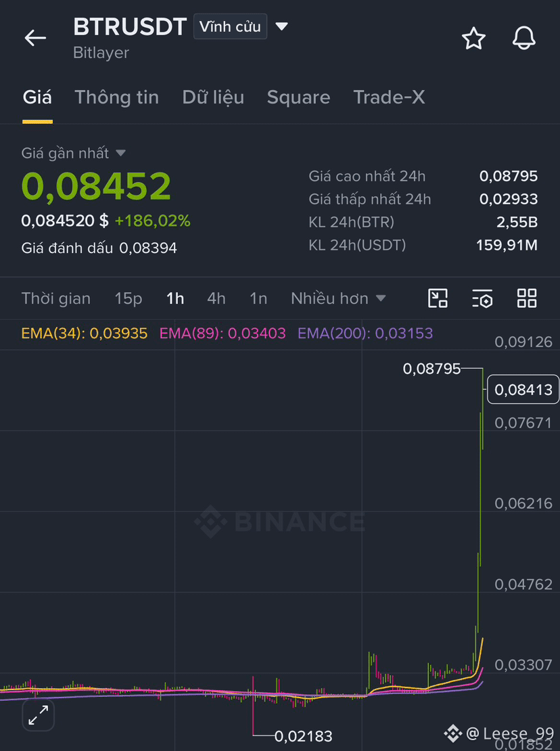Open the Dữ liệu tab

tap(213, 97)
